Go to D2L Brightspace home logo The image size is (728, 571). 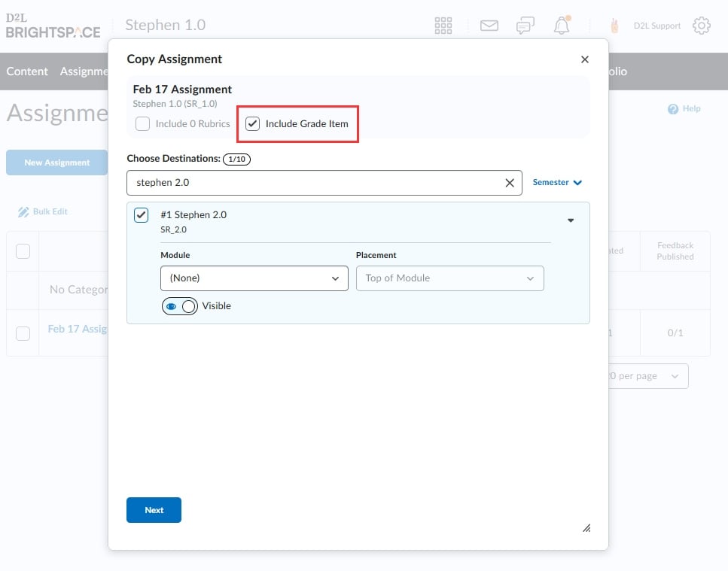53,26
